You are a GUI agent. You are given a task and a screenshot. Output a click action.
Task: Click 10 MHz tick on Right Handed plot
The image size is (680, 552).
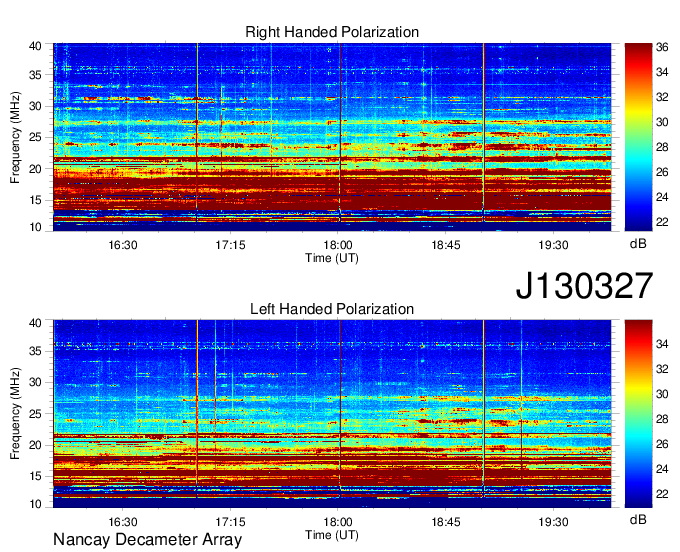pos(35,227)
